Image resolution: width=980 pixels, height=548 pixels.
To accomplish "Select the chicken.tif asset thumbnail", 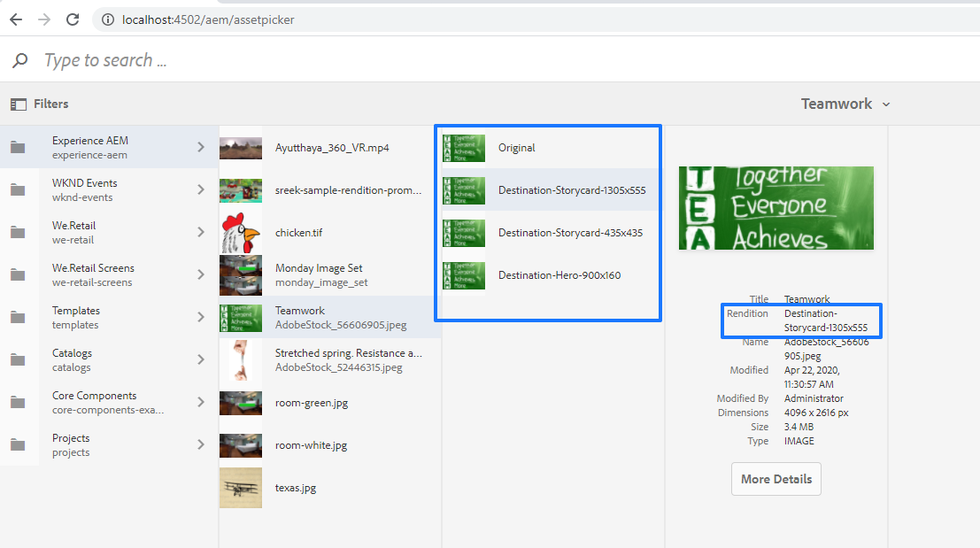I will [238, 232].
